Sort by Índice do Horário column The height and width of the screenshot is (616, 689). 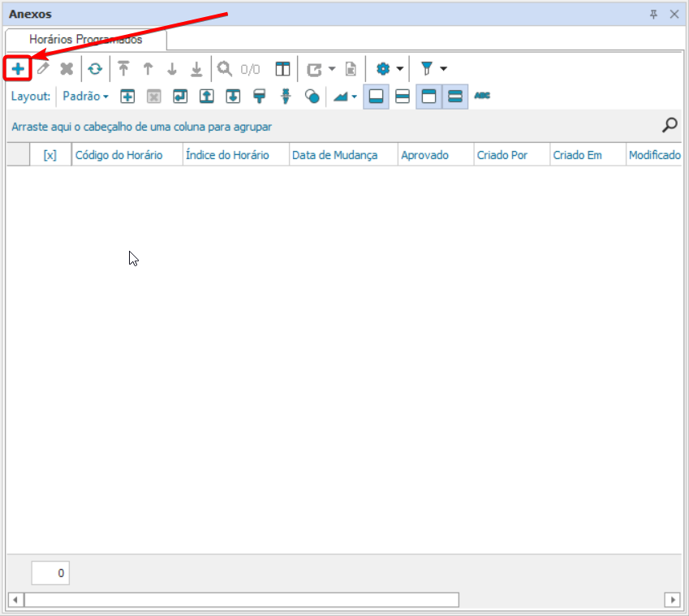[x=236, y=155]
